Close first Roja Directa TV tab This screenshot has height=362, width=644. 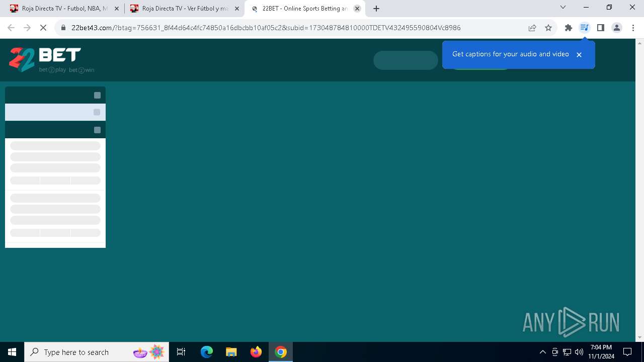[117, 9]
